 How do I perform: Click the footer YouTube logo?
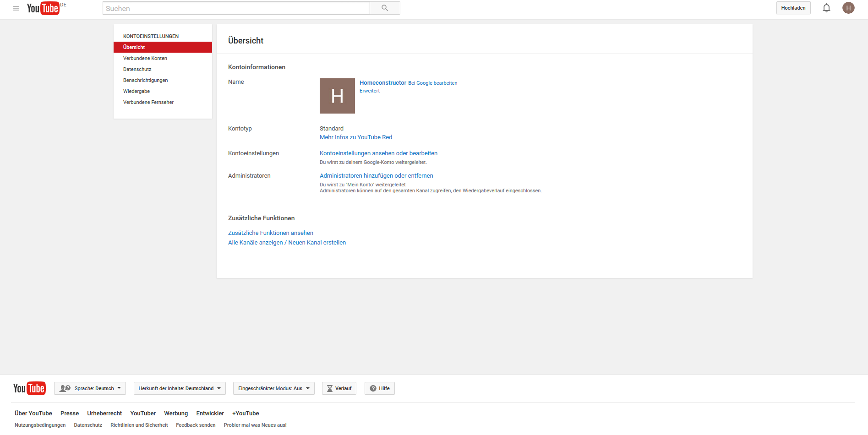pos(29,388)
